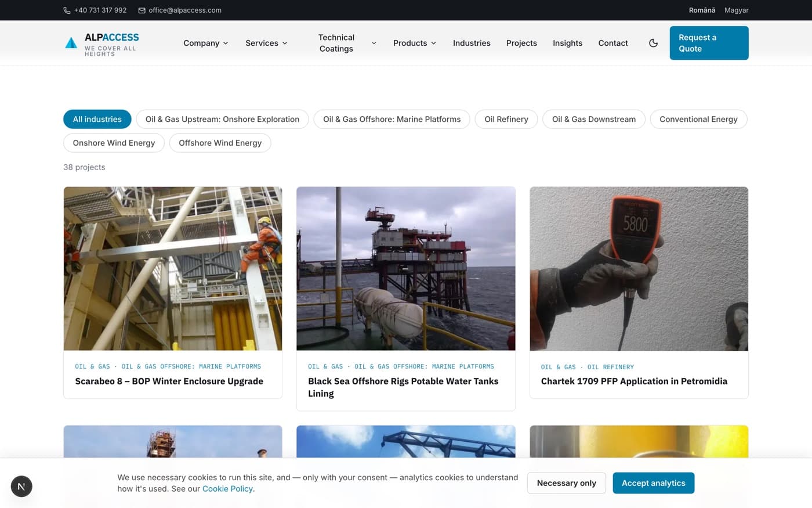Navigate to Insights
812x508 pixels.
pyautogui.click(x=567, y=43)
